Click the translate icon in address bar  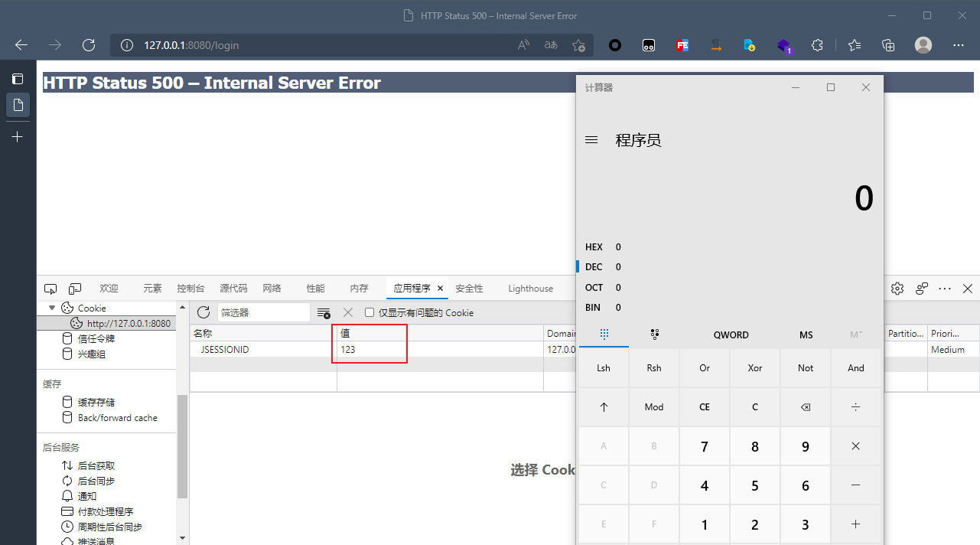(x=551, y=45)
